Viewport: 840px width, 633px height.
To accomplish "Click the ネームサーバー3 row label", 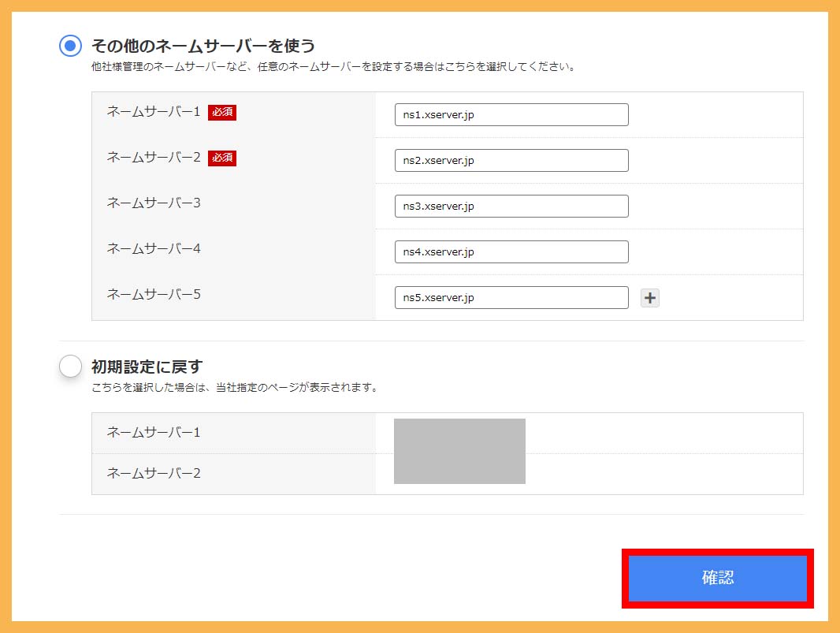I will coord(154,203).
